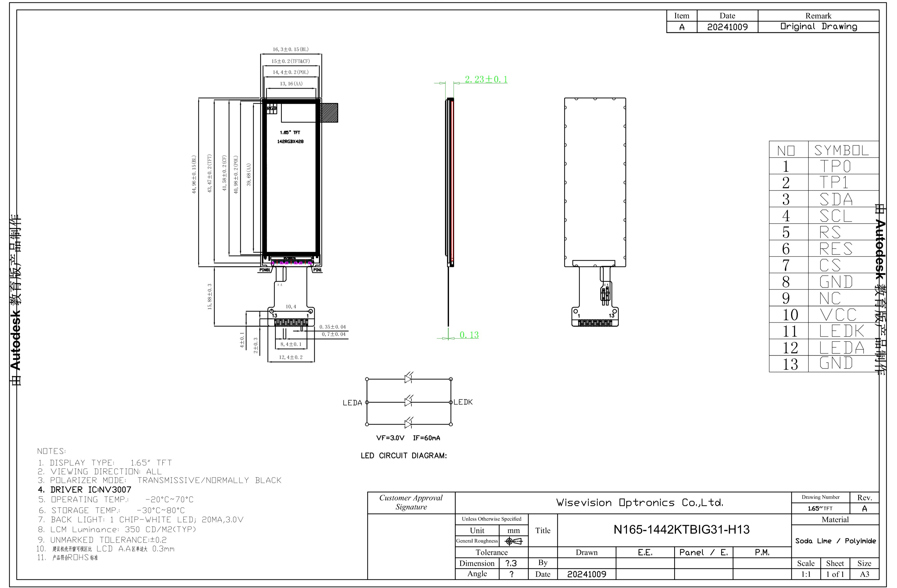897x588 pixels.
Task: Click the VCC pin symbol
Action: (x=838, y=315)
